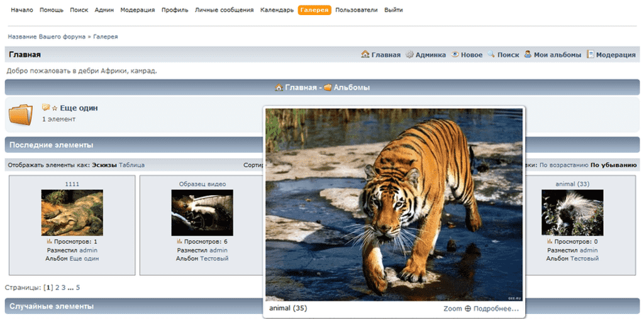Click the star icon next to Еще один

click(55, 108)
